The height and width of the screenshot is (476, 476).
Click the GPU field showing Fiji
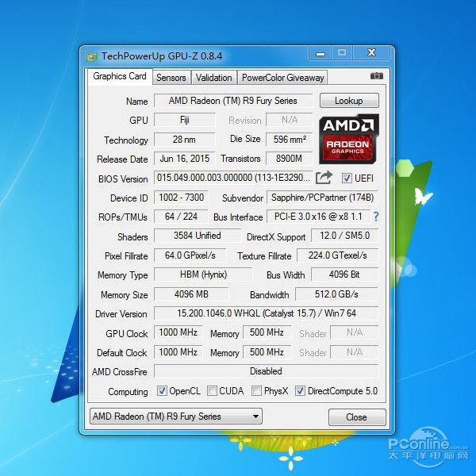[x=184, y=120]
